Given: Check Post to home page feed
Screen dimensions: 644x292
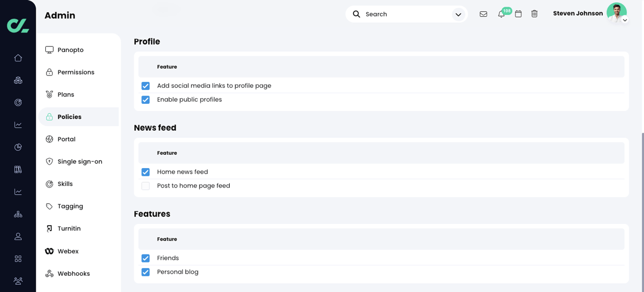Looking at the screenshot, I should [x=145, y=186].
